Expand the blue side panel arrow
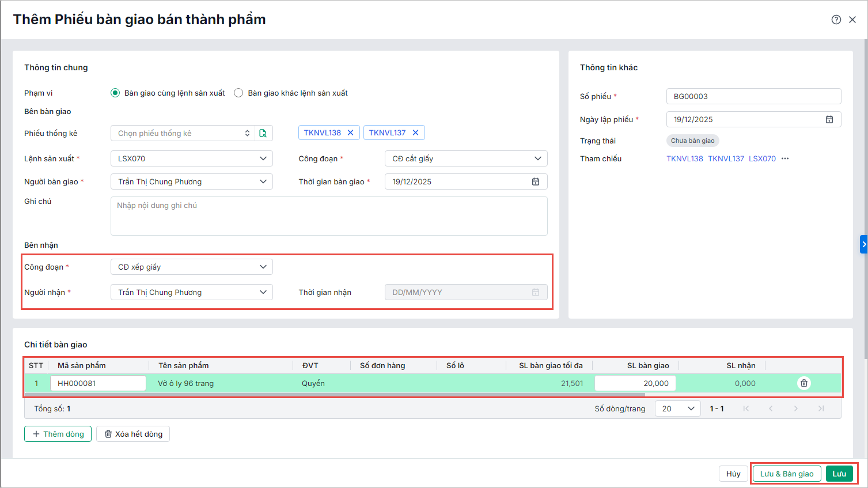 [863, 244]
